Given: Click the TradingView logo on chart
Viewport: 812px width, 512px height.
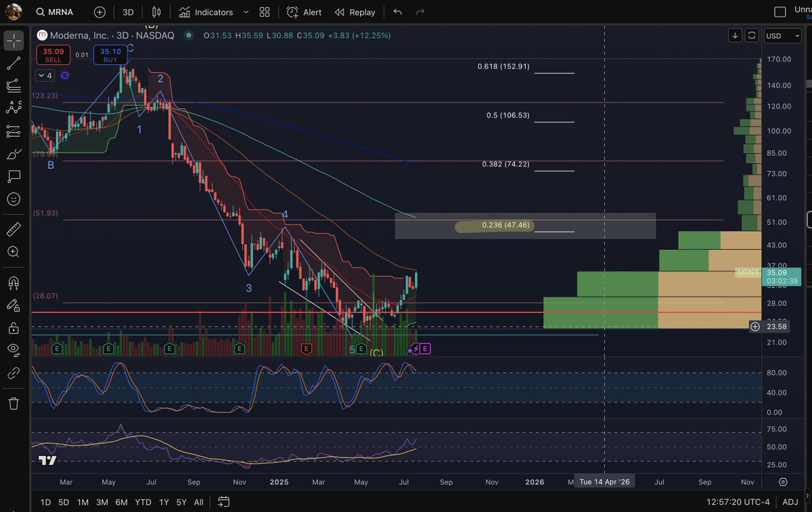Looking at the screenshot, I should [47, 461].
